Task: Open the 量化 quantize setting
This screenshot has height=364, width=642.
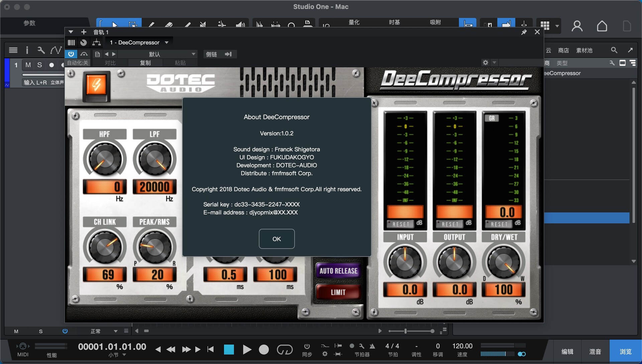Action: pos(354,22)
